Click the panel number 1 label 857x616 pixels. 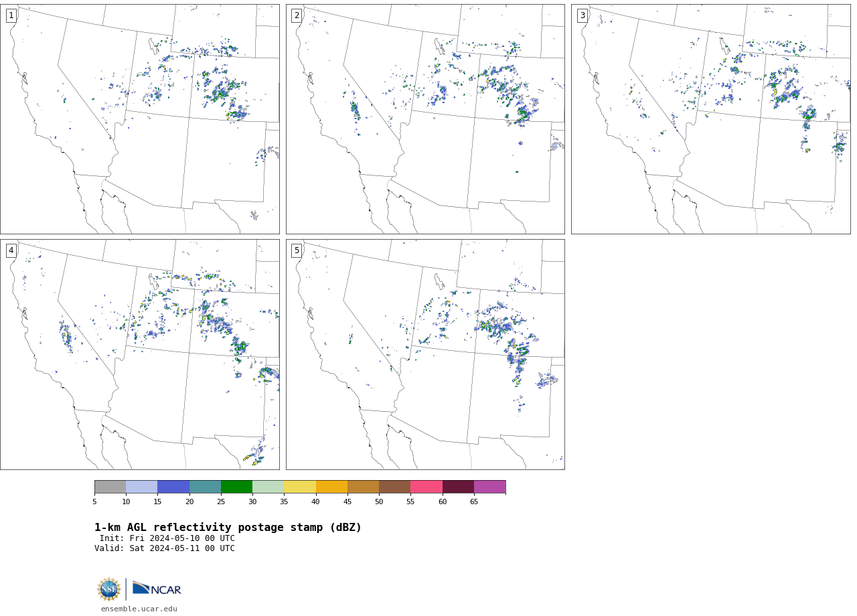tap(11, 15)
